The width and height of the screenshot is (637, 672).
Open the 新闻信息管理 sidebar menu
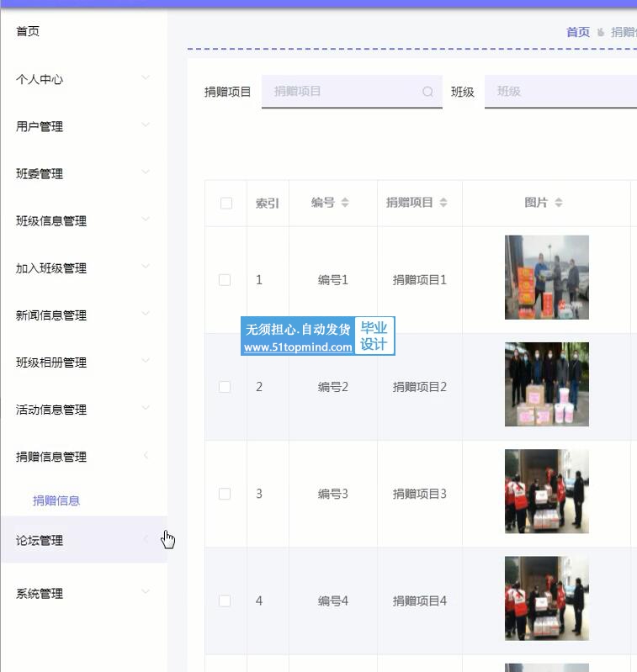point(84,315)
